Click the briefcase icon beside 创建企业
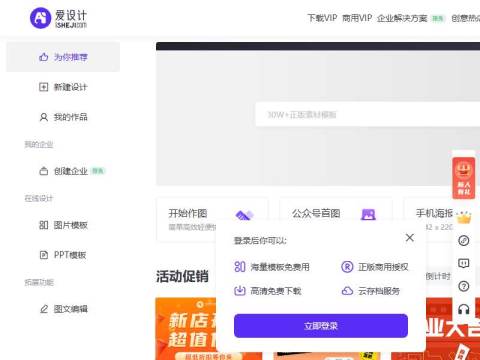Viewport: 480px width, 360px height. click(x=44, y=171)
